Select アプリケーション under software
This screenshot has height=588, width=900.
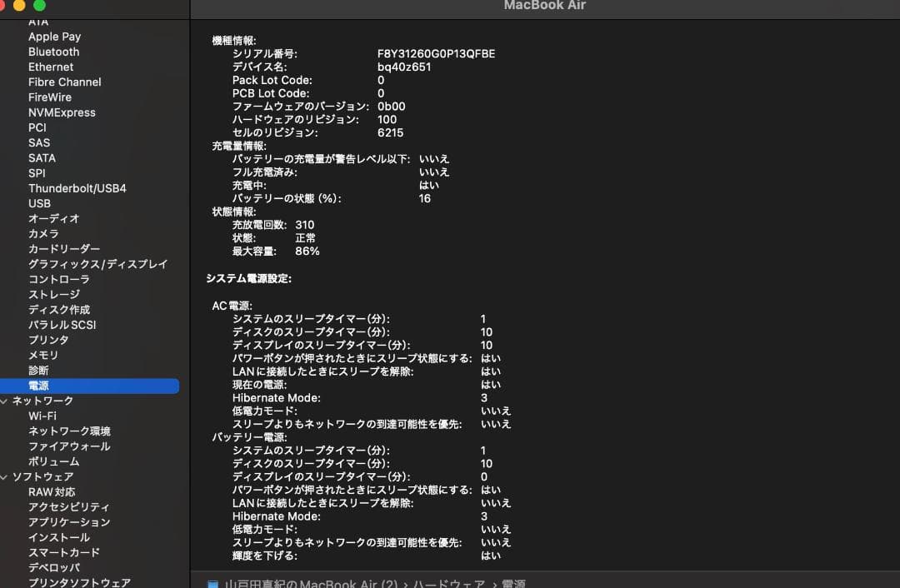(68, 522)
